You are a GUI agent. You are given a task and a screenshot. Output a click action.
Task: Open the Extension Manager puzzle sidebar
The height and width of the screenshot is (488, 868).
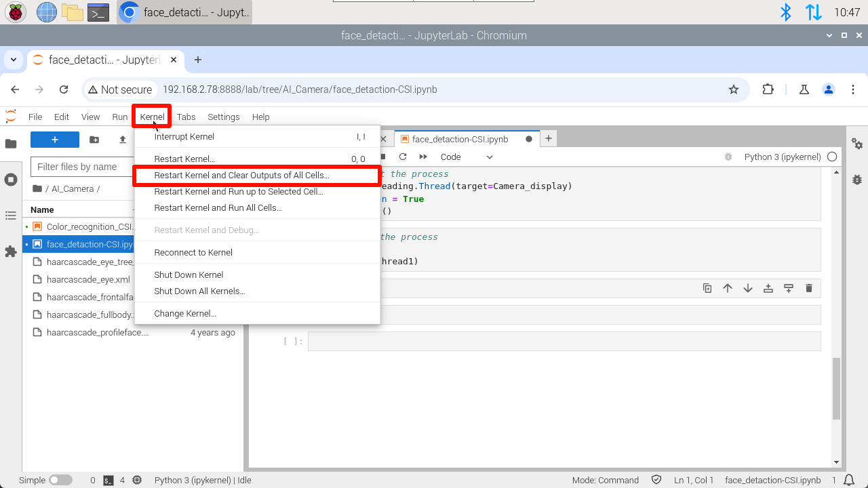[11, 251]
